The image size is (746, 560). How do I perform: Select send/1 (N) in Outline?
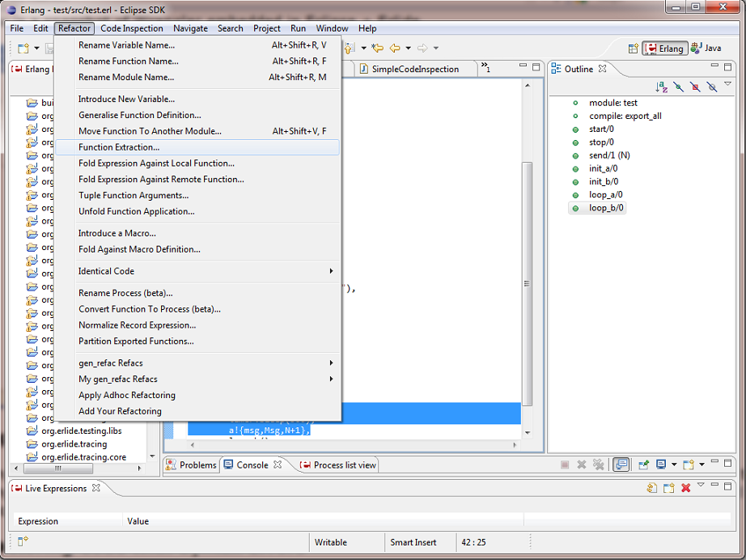[609, 155]
